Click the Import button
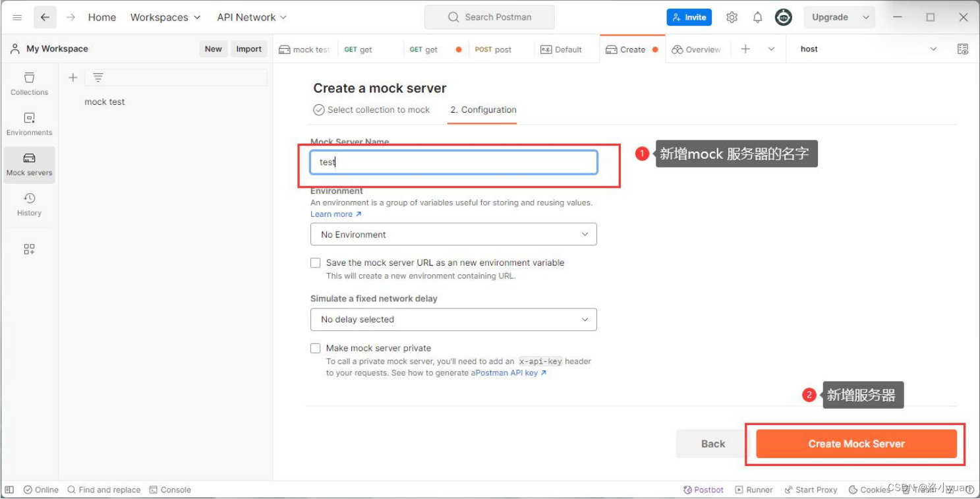This screenshot has height=499, width=980. click(x=248, y=49)
